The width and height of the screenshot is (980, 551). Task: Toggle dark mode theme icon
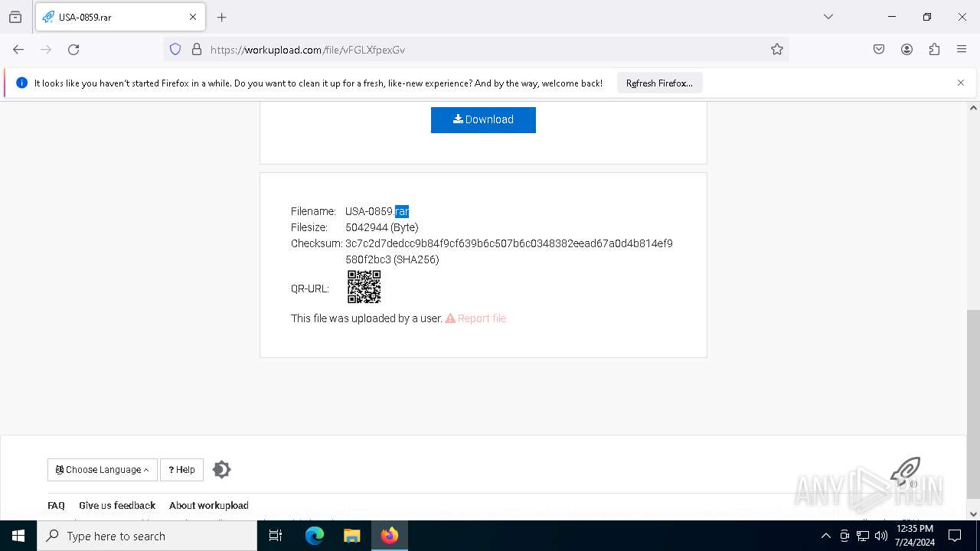(x=221, y=470)
